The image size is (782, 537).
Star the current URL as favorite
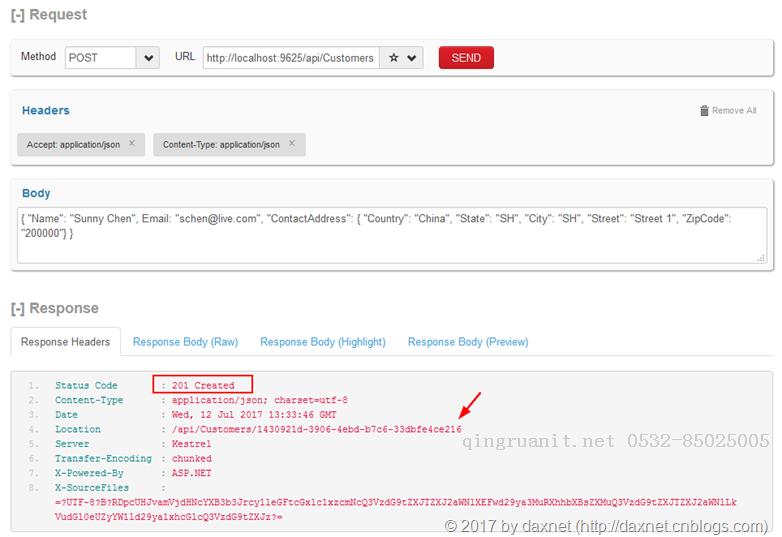393,58
